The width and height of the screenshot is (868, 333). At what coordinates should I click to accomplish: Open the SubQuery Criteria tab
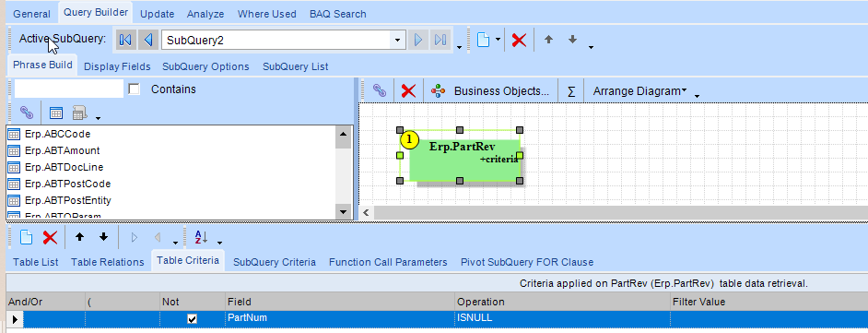(x=275, y=262)
